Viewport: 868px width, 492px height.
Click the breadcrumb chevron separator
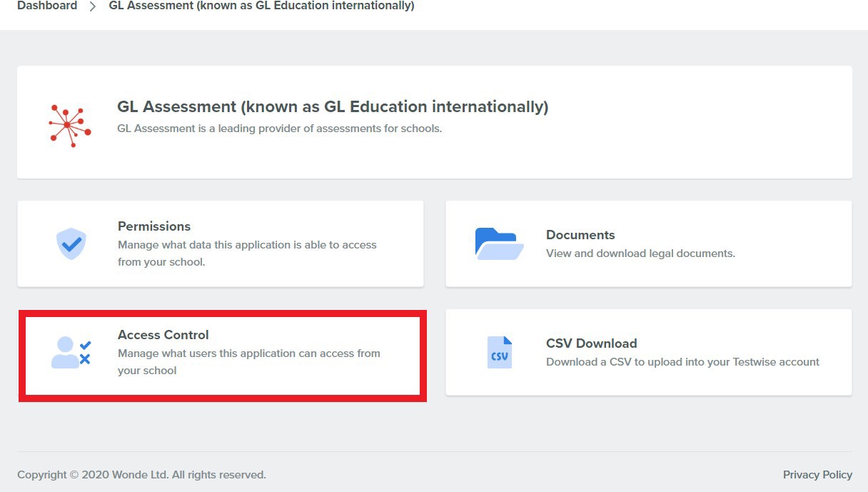93,6
